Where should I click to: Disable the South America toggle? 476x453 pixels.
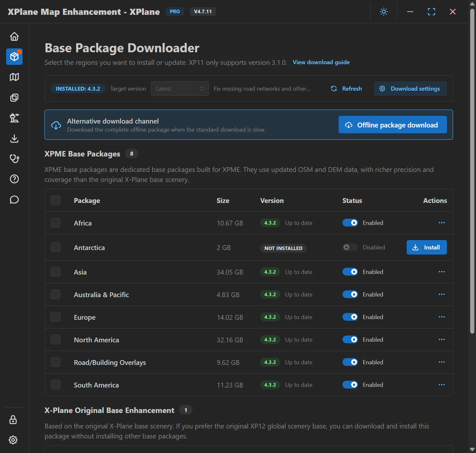coord(350,385)
